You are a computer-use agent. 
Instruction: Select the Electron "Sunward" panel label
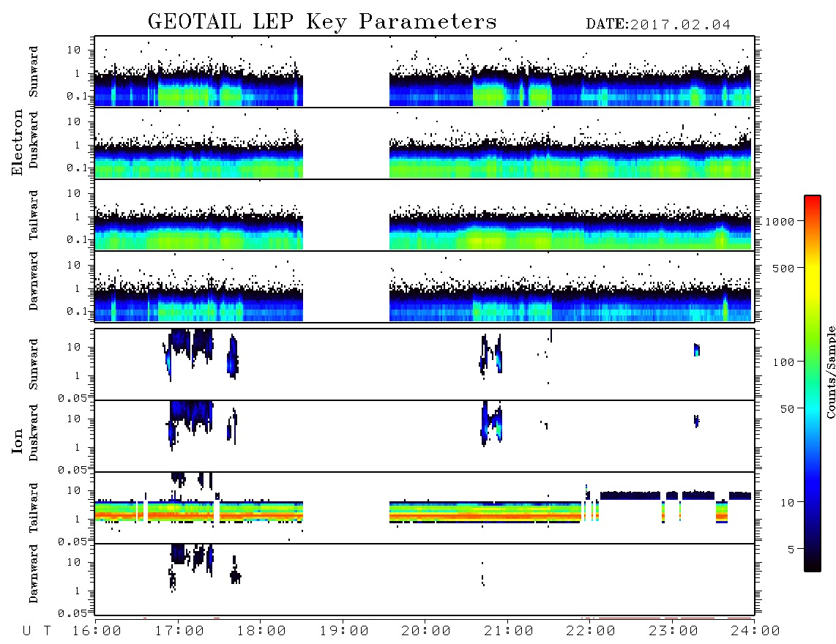pos(34,72)
